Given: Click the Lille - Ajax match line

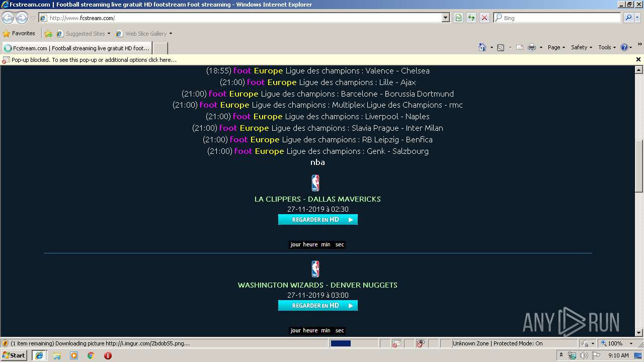Looking at the screenshot, I should (317, 82).
